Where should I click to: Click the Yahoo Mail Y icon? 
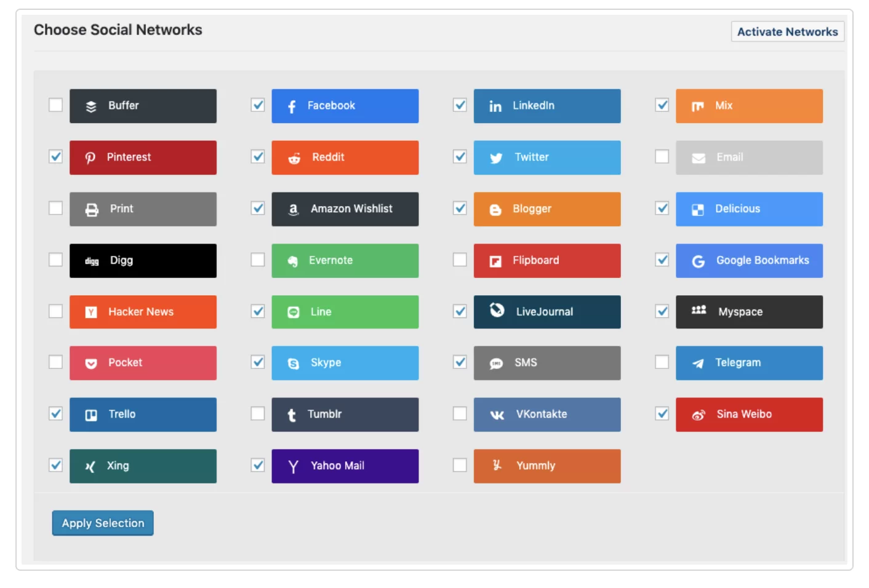294,467
